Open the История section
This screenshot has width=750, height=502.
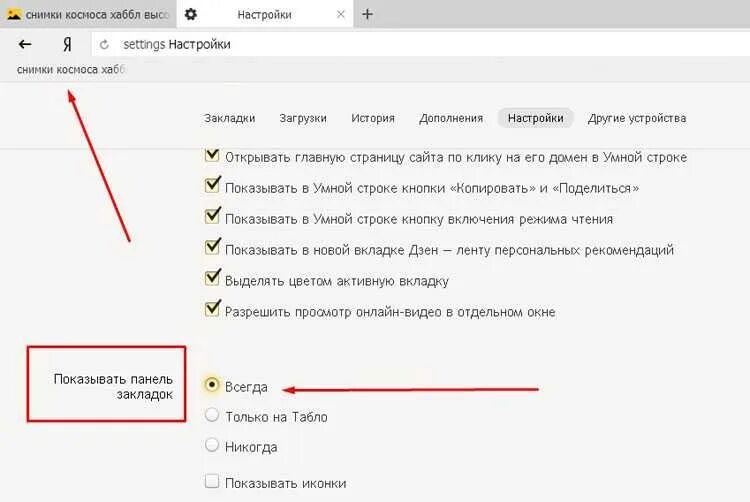click(x=373, y=118)
